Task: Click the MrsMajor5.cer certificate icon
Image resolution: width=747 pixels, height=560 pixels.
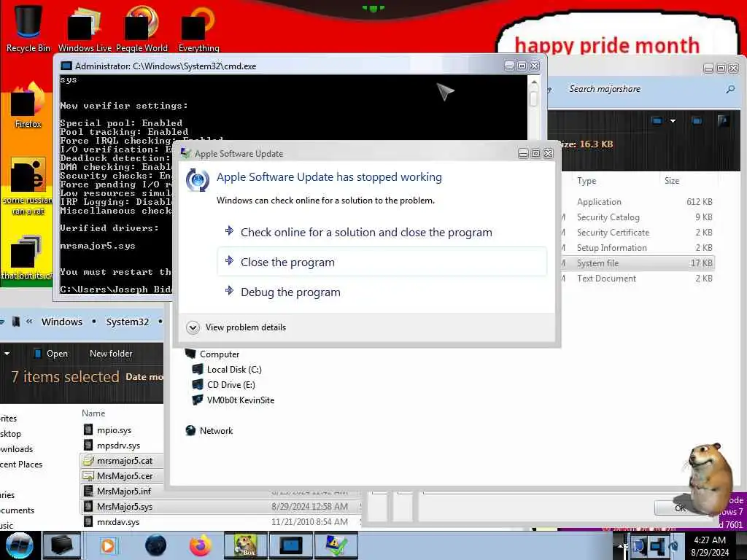Action: (88, 475)
